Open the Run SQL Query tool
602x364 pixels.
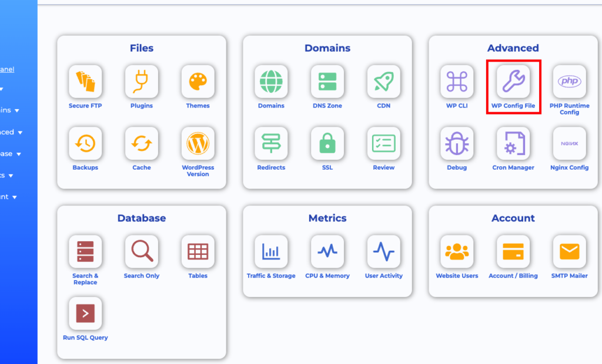[85, 314]
